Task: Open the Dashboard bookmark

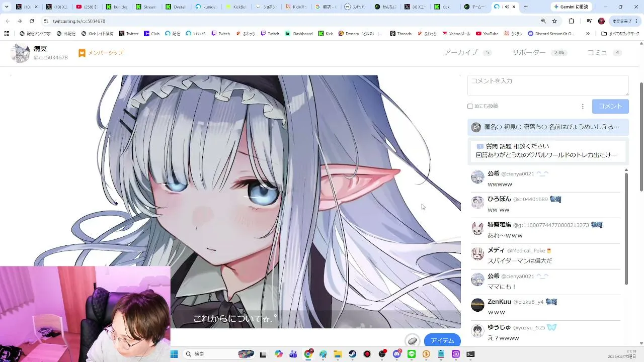Action: click(x=299, y=34)
